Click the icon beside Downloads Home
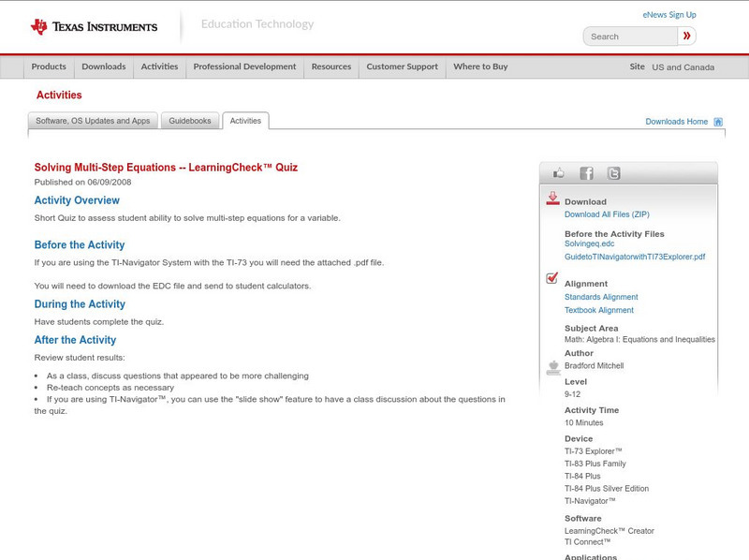 point(717,122)
